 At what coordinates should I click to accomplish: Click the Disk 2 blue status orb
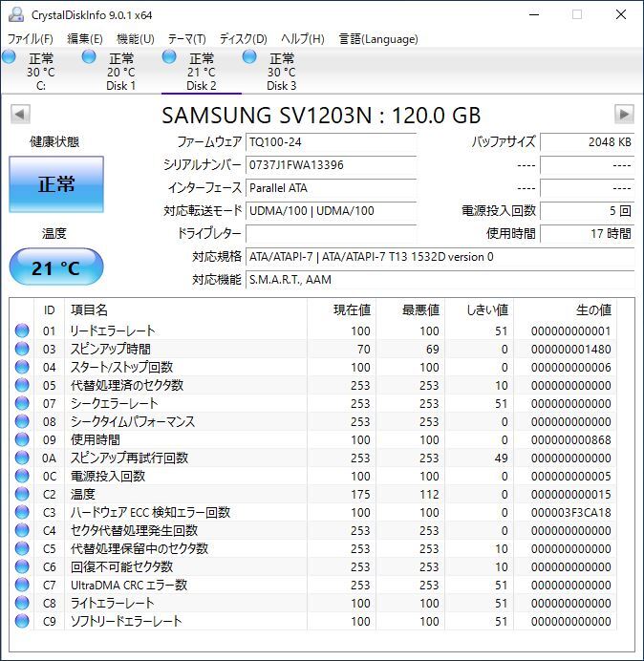(169, 56)
